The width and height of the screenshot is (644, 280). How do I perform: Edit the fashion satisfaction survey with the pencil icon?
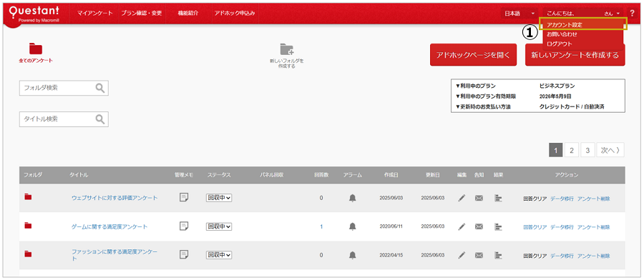coord(462,255)
